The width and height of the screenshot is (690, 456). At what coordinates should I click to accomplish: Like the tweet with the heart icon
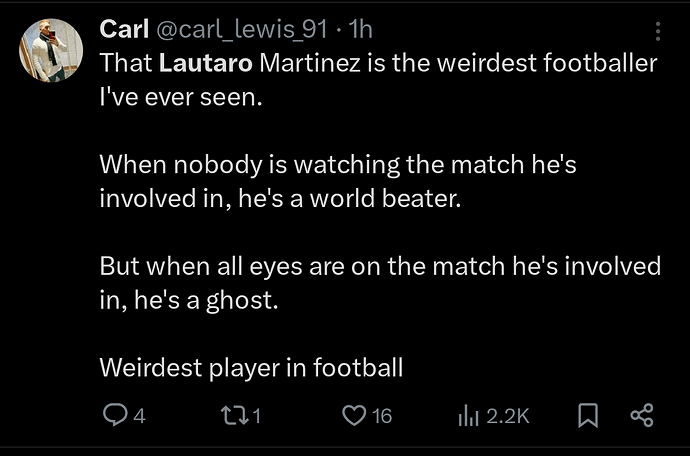coord(354,416)
